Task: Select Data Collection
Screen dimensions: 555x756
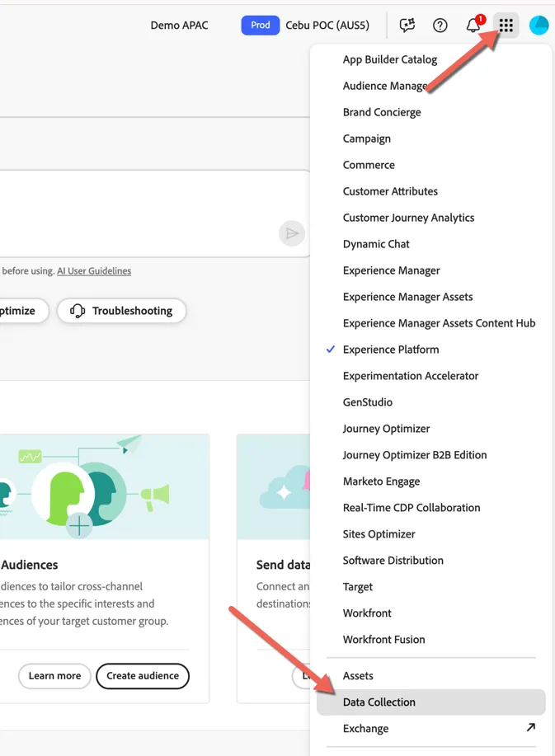Action: click(x=431, y=702)
